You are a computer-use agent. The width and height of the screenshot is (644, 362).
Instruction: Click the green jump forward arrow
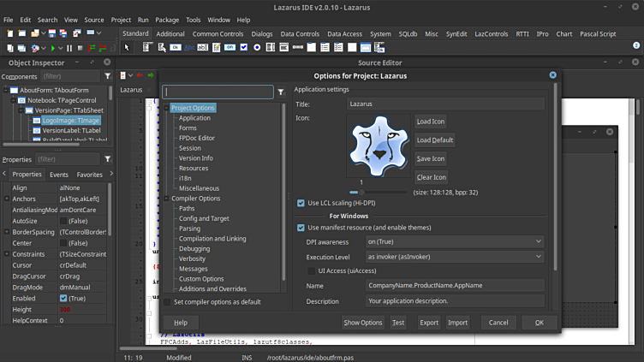tap(151, 75)
